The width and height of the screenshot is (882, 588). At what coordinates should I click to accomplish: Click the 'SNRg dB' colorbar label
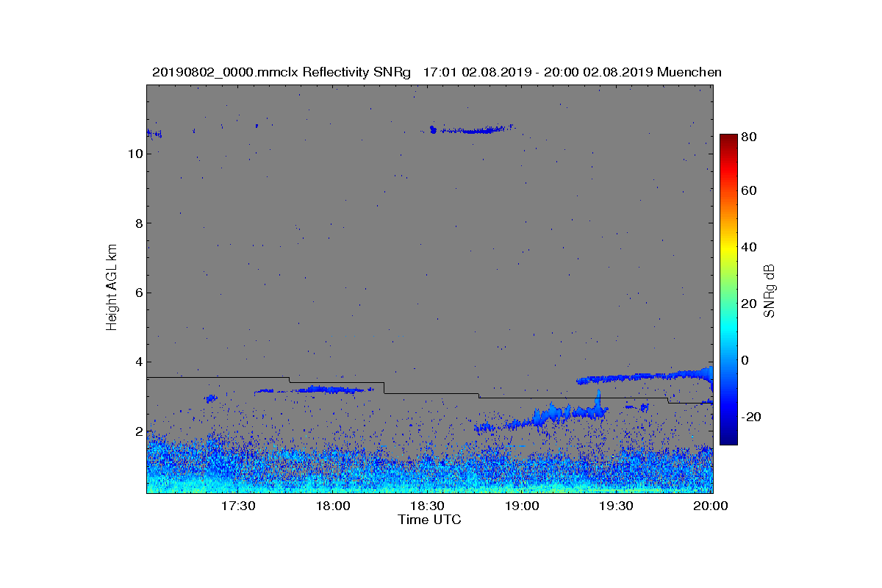(x=770, y=291)
